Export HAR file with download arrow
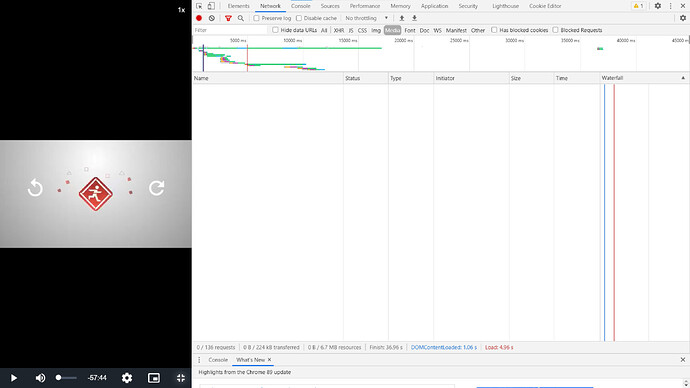690x388 pixels. click(x=414, y=18)
